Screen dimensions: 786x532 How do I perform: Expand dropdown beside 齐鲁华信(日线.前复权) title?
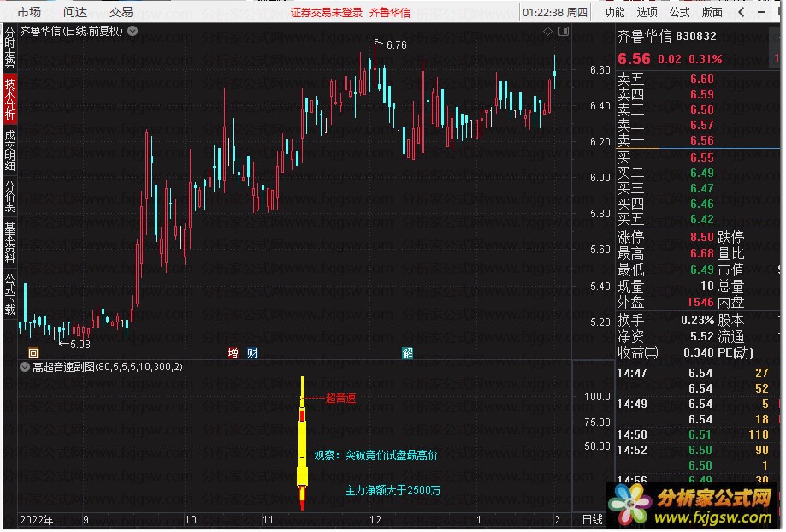click(x=133, y=31)
